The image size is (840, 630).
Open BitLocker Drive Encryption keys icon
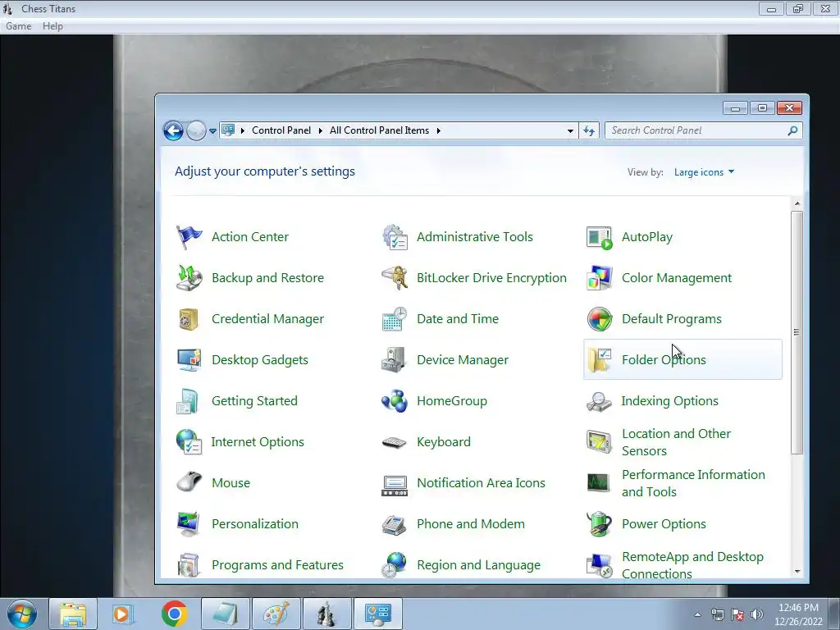tap(395, 277)
